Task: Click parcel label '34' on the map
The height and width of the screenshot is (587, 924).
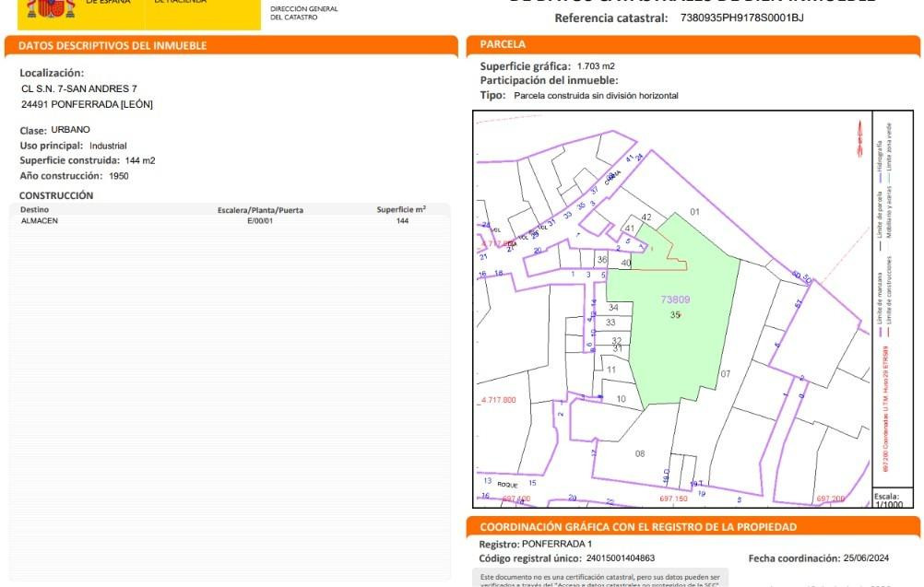Action: point(613,308)
